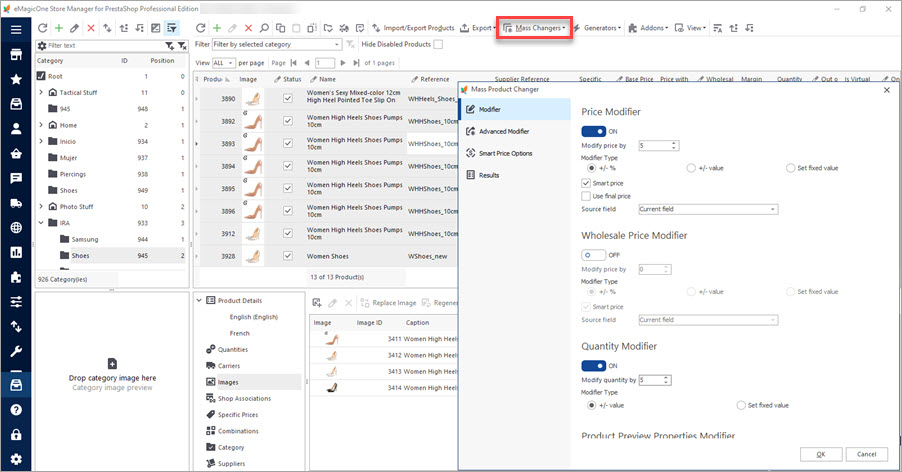Viewport: 902px width, 472px height.
Task: Open the store icon in the sidebar
Action: (x=16, y=55)
